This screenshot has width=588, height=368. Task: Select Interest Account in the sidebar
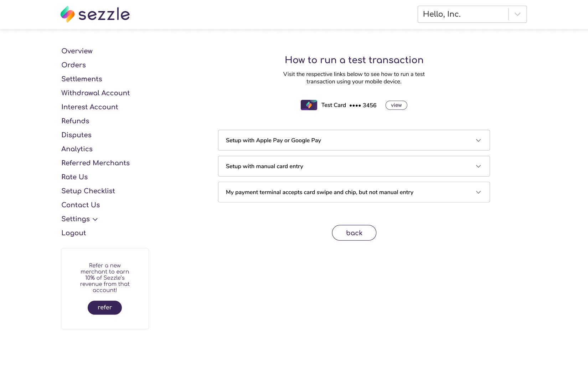(x=90, y=107)
